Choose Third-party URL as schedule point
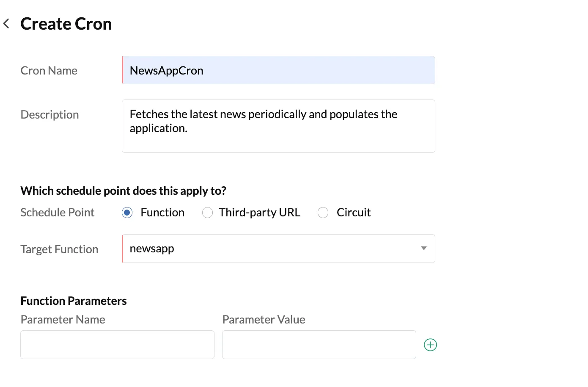Screen dimensions: 588x387 tap(207, 213)
